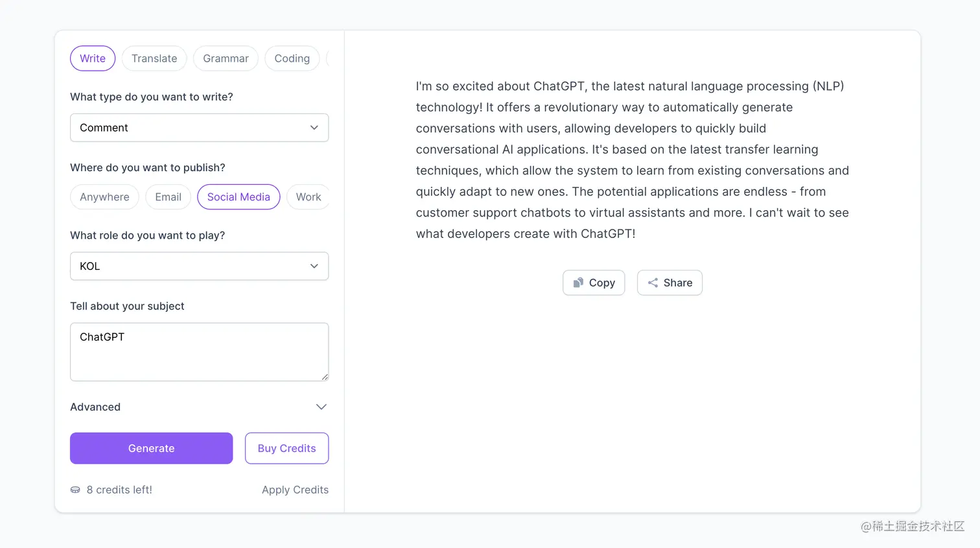Screen dimensions: 980x548
Task: Open the Coding tab
Action: coord(292,58)
